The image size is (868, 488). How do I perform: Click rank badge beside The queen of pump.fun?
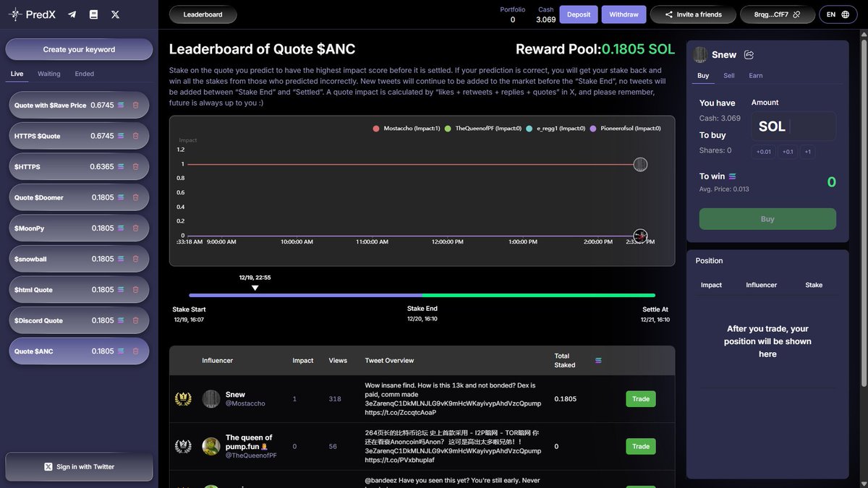tap(183, 447)
